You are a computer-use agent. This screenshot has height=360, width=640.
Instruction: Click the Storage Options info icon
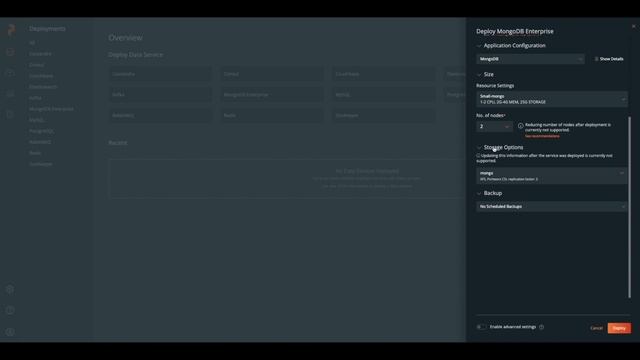coord(478,156)
